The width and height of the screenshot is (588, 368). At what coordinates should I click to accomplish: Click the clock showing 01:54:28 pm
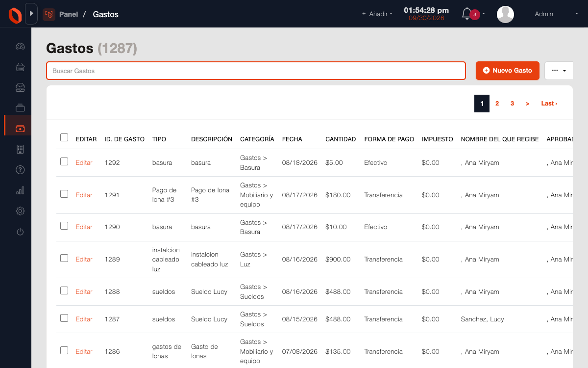pos(426,10)
